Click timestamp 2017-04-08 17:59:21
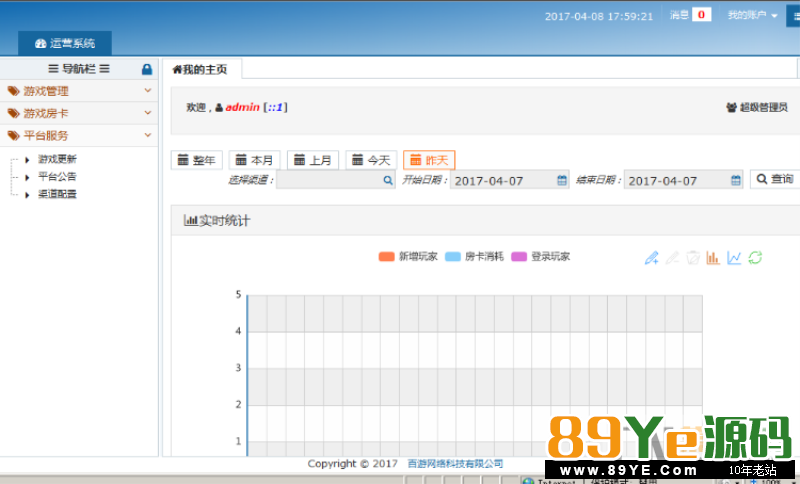The image size is (800, 484). coord(599,16)
